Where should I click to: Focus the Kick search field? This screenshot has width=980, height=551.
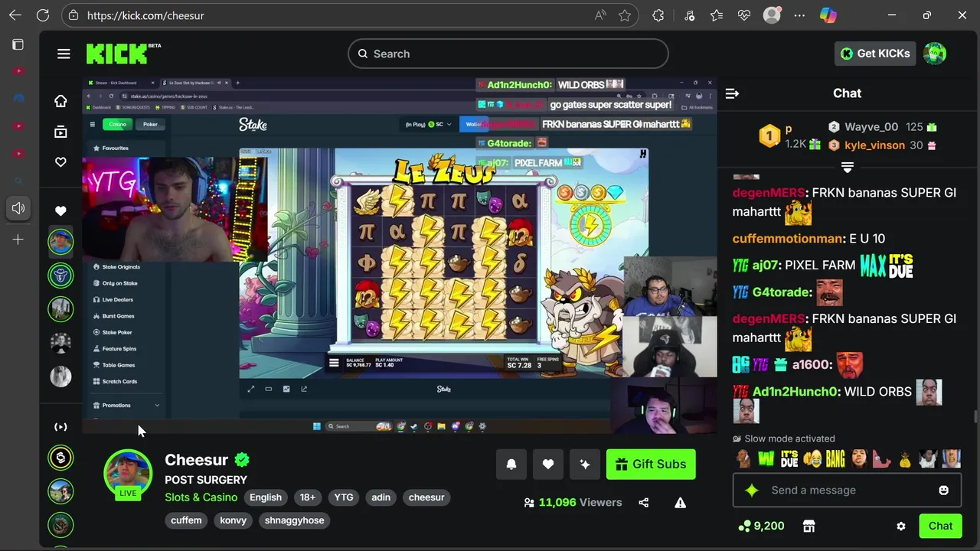click(x=508, y=54)
